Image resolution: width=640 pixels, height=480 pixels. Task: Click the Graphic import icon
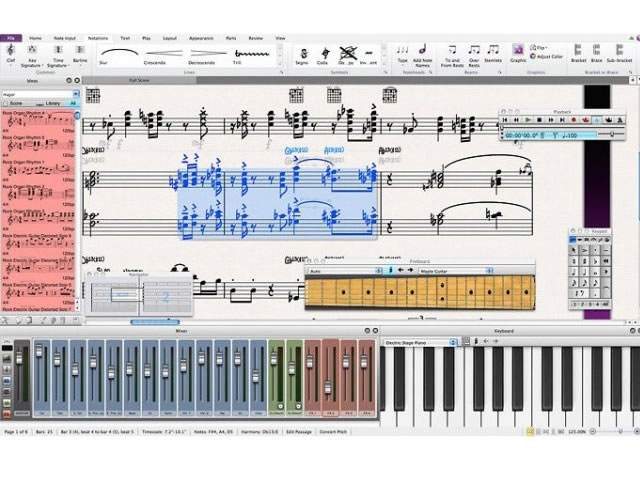tap(518, 50)
